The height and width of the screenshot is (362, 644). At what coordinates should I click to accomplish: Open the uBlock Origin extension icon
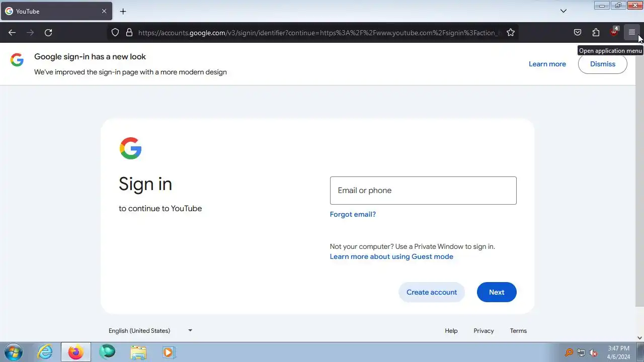(x=614, y=33)
